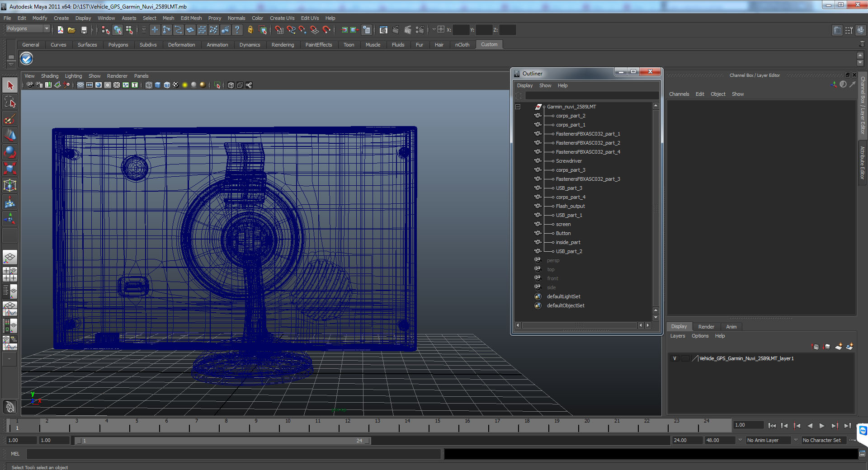
Task: Move selected layer up icon
Action: (x=815, y=347)
